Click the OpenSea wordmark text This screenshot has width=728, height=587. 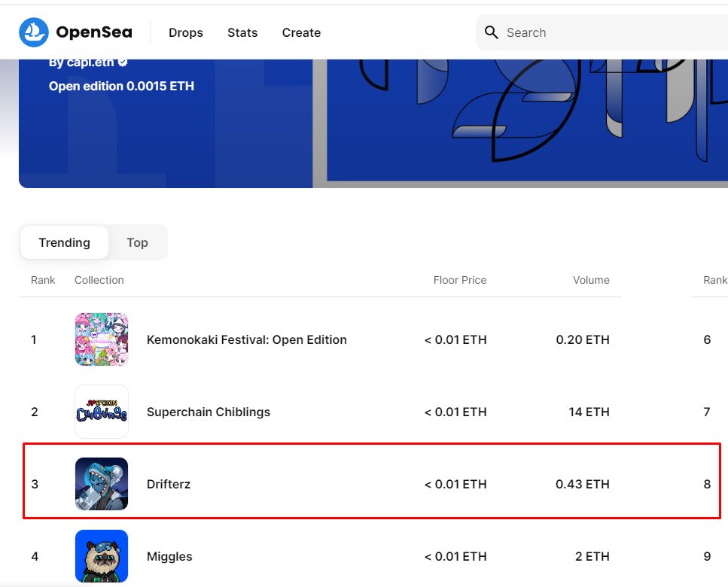[94, 32]
